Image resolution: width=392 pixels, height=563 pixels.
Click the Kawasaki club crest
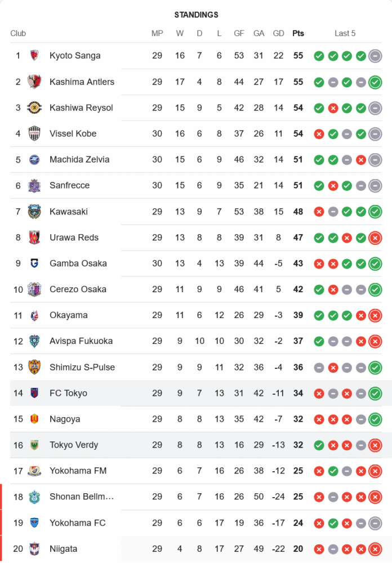click(34, 212)
